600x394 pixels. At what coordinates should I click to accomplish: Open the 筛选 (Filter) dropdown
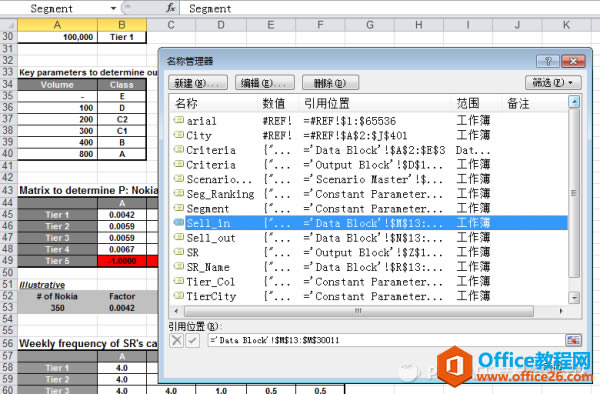coord(553,83)
